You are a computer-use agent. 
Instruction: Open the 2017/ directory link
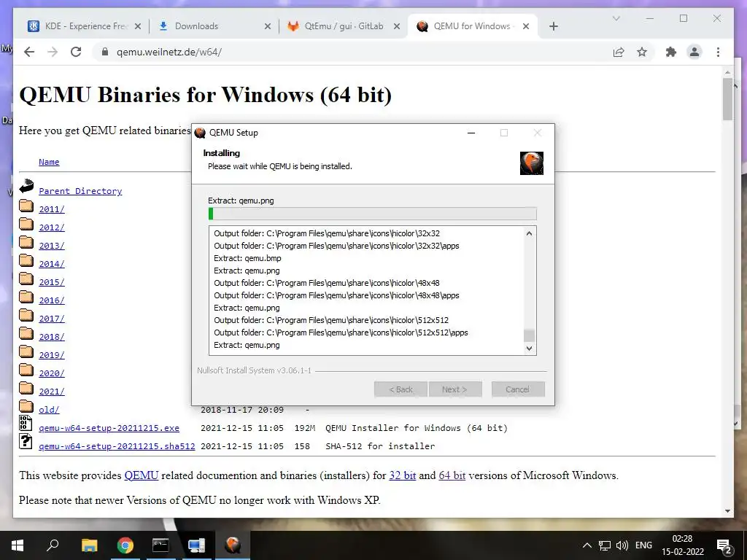[x=52, y=319]
